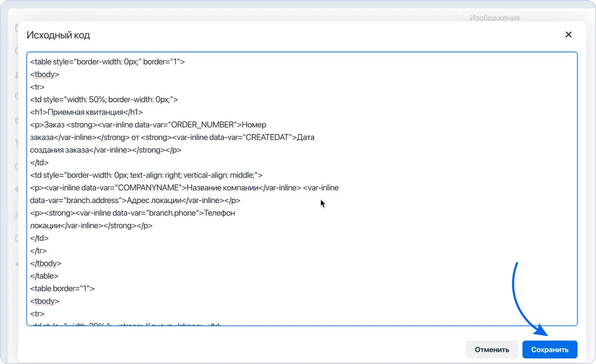
Task: Place cursor on the closing </tbody> tag
Action: tap(46, 263)
